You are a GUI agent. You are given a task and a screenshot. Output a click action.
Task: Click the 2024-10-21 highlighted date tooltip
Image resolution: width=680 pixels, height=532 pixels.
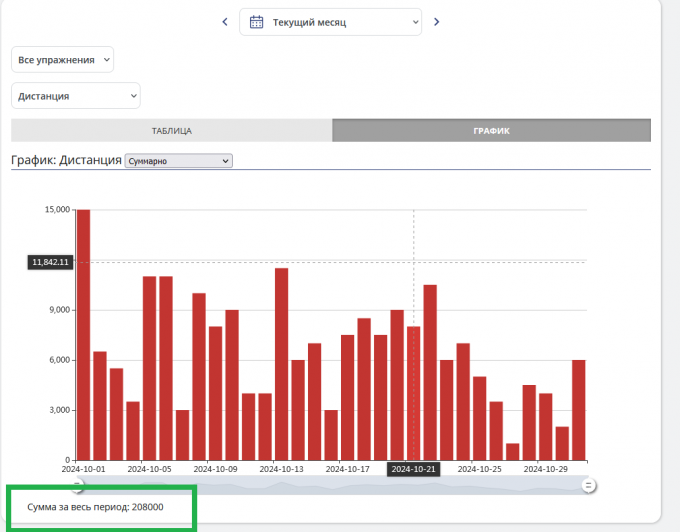[x=413, y=469]
